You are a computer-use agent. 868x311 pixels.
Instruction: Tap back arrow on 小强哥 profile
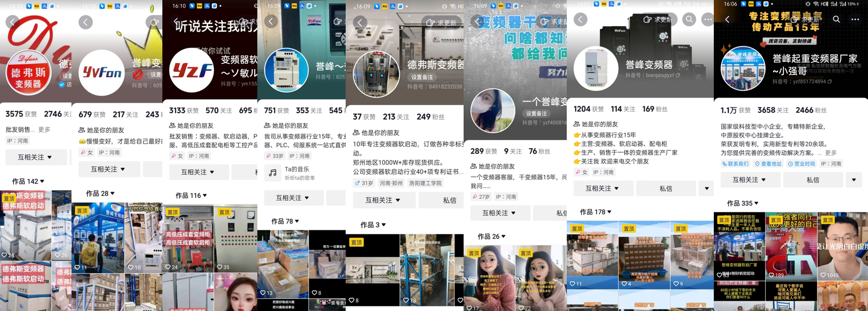click(x=727, y=19)
